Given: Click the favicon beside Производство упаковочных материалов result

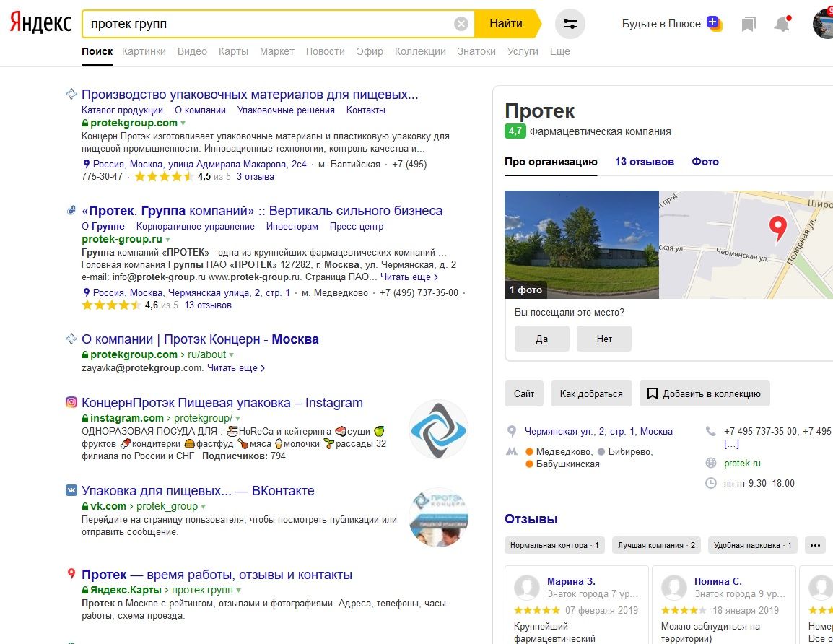Looking at the screenshot, I should 71,94.
